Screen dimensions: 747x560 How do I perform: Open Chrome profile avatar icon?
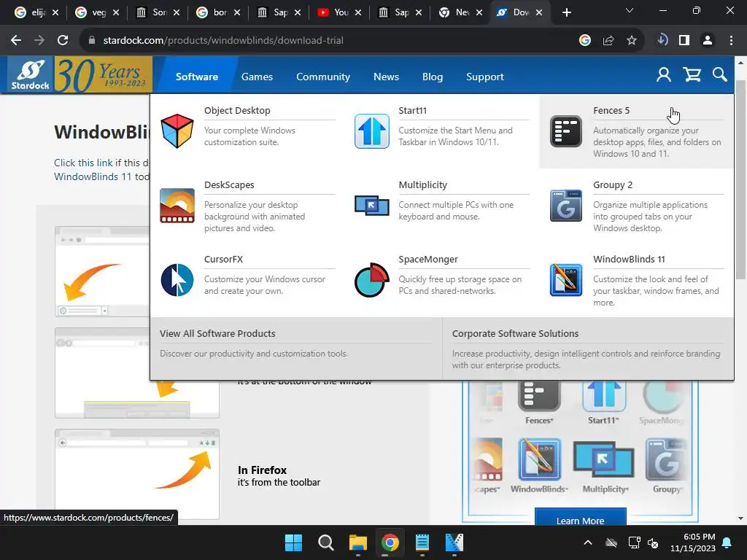[x=708, y=41]
